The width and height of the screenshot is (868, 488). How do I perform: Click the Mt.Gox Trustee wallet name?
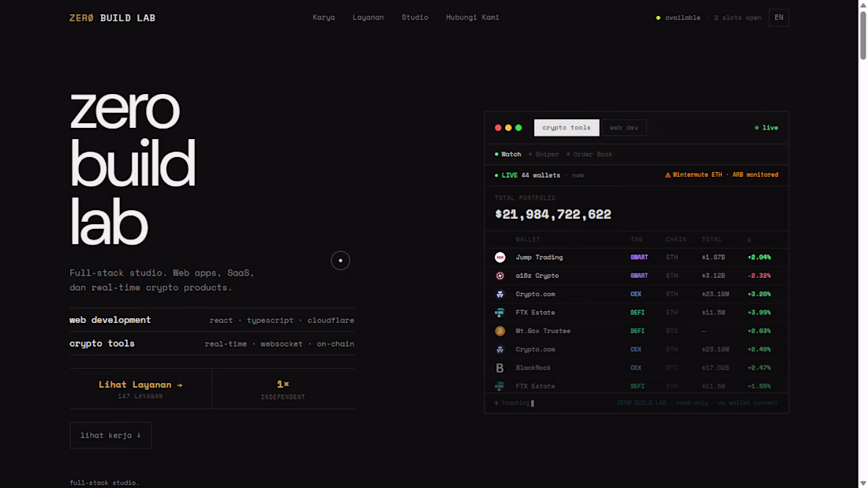(x=543, y=331)
